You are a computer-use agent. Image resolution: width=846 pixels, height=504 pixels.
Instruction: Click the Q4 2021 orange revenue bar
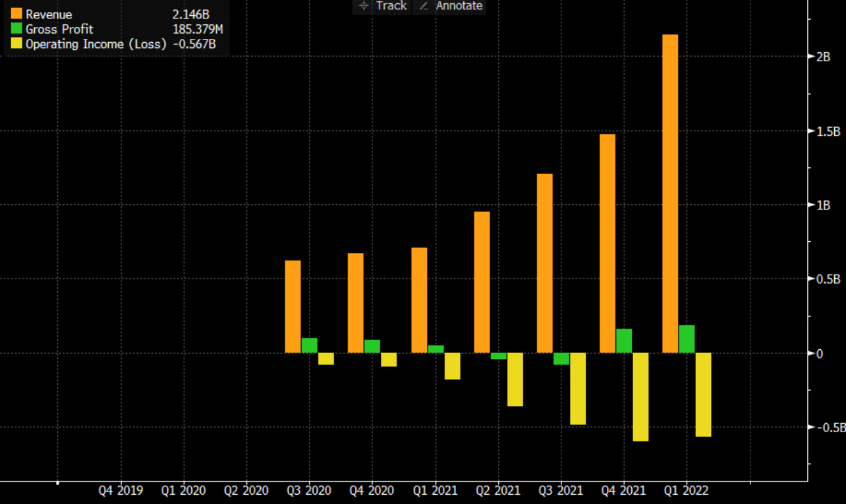click(607, 244)
